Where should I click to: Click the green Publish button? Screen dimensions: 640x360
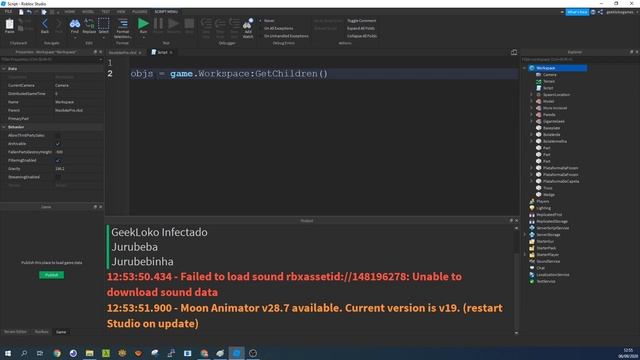[x=51, y=275]
